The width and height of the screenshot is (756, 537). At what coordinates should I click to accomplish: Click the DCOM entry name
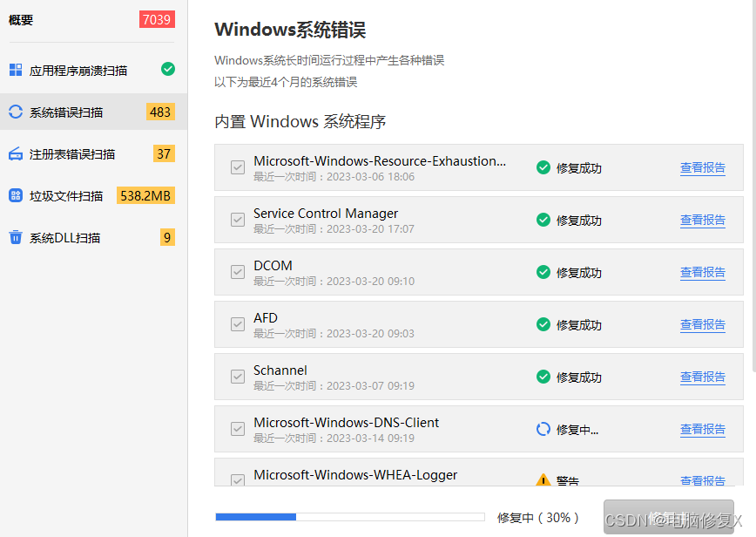point(273,266)
